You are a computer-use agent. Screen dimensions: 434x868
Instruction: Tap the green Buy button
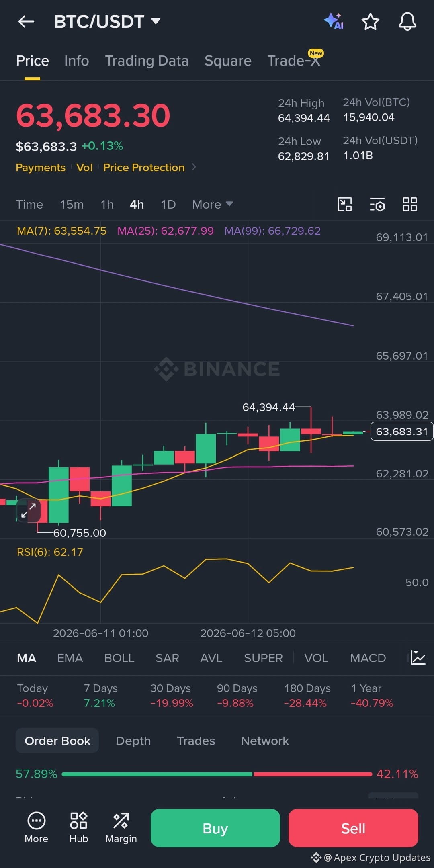pyautogui.click(x=215, y=828)
